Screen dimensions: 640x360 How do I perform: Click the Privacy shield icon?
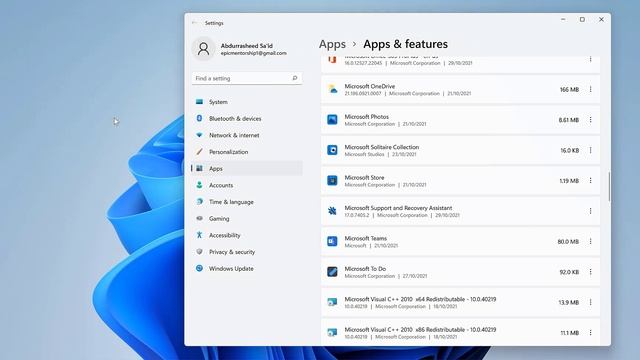pos(199,252)
